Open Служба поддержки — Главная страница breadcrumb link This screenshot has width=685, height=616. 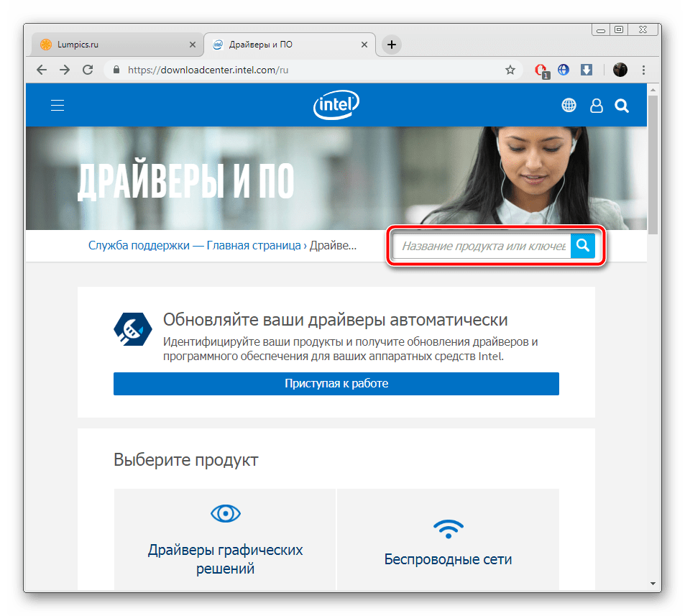coord(194,245)
